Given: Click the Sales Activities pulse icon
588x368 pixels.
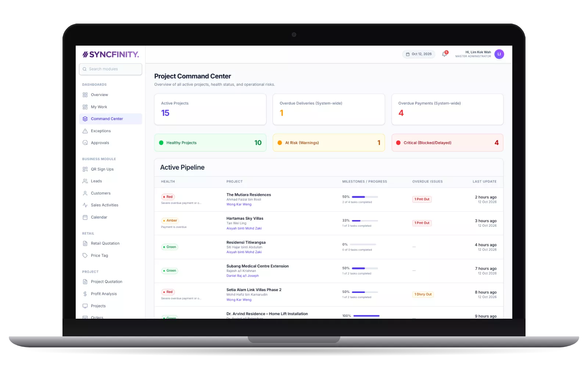Looking at the screenshot, I should pos(85,205).
